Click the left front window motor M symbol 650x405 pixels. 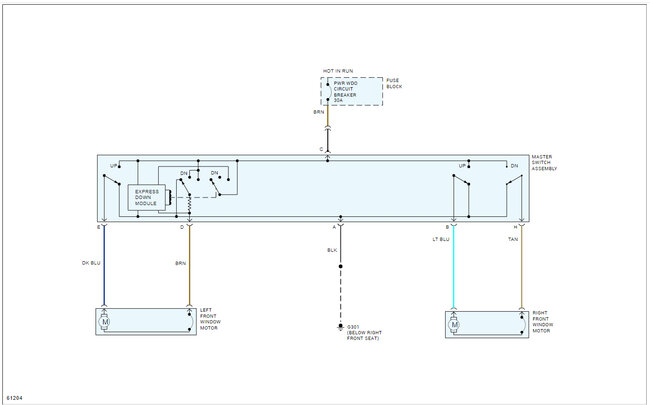105,321
